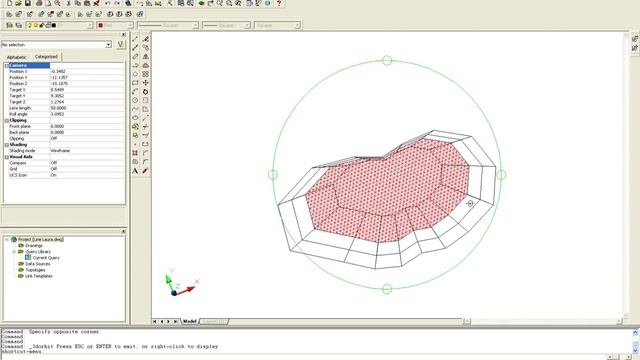Click the Quick Select button
Viewport: 640px width, 360px height.
coord(121,44)
